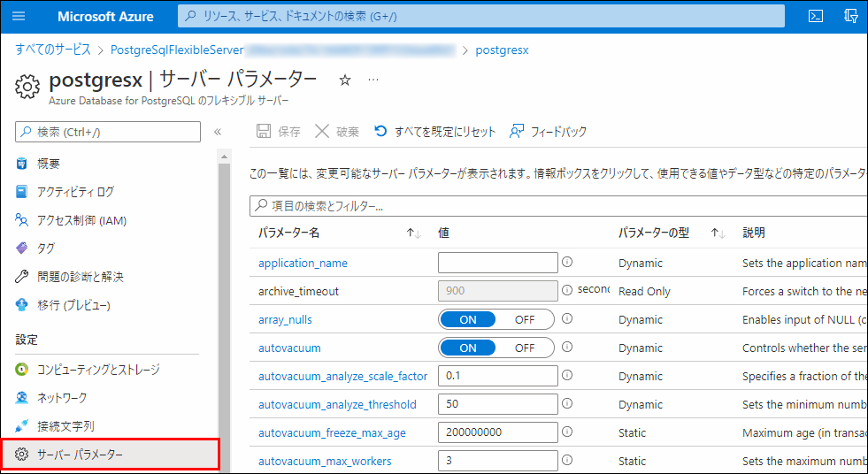The image size is (868, 474).
Task: Click the postgresx breadcrumb link
Action: pos(502,50)
